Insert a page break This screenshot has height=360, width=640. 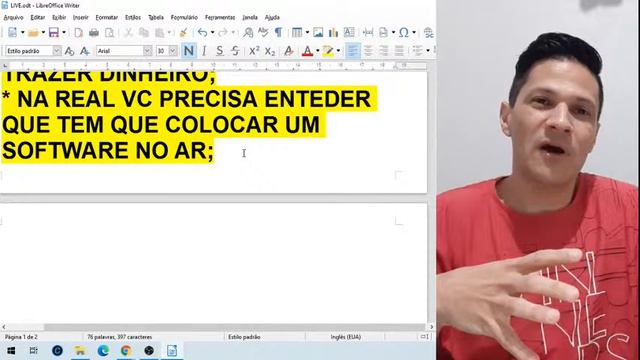(368, 32)
